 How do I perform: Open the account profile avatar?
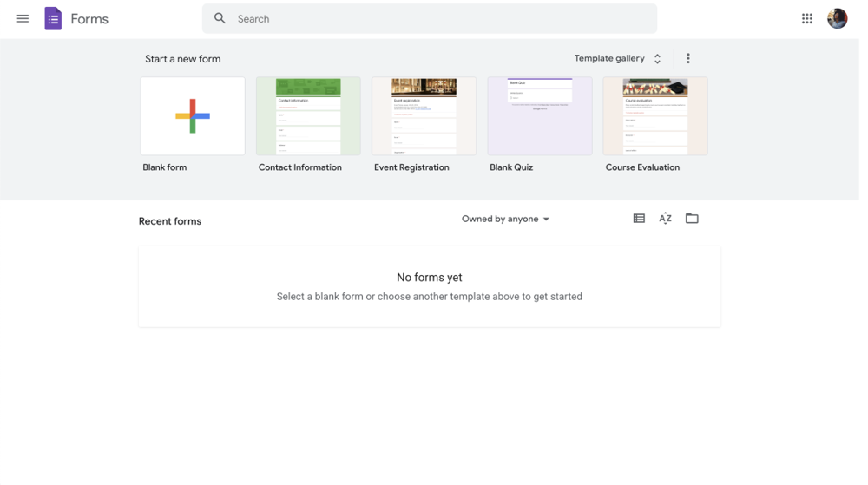837,18
